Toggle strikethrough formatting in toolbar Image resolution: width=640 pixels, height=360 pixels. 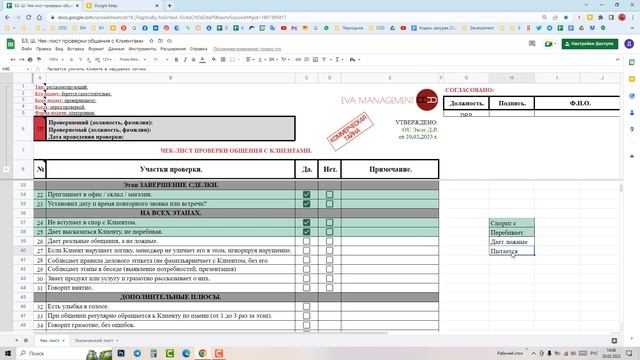[x=193, y=60]
